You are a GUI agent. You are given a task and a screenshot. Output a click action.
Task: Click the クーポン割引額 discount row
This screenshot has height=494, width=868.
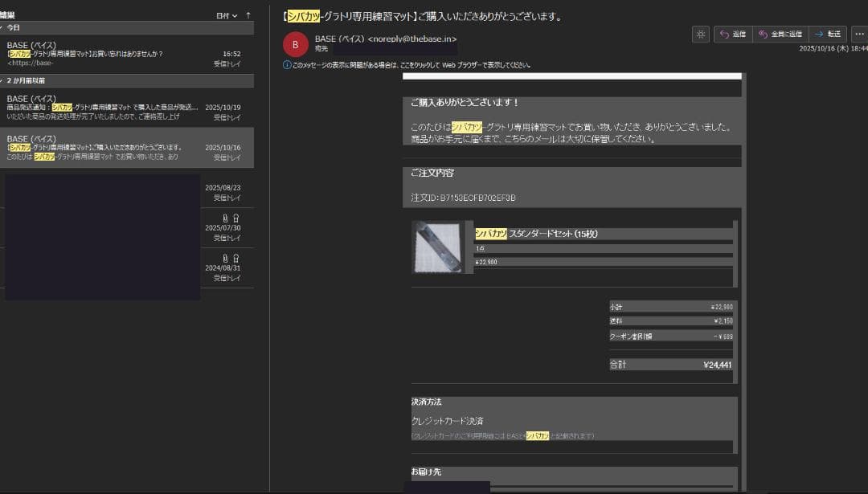click(671, 337)
